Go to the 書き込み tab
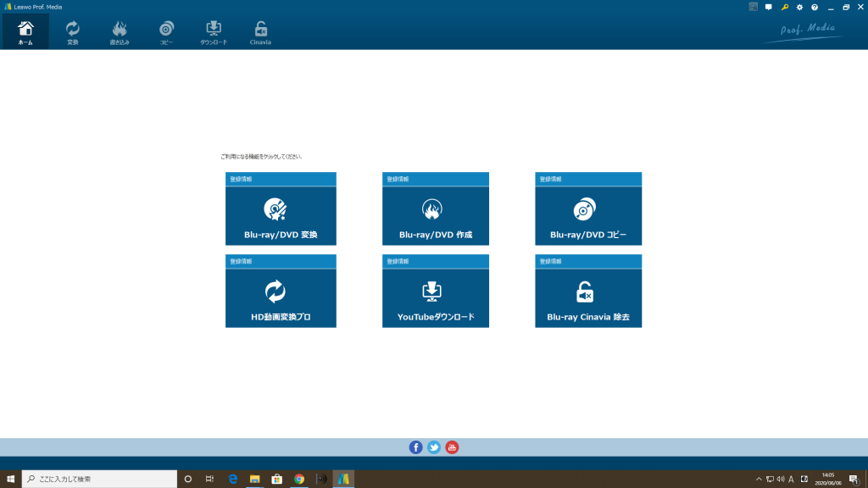The width and height of the screenshot is (868, 488). (120, 32)
